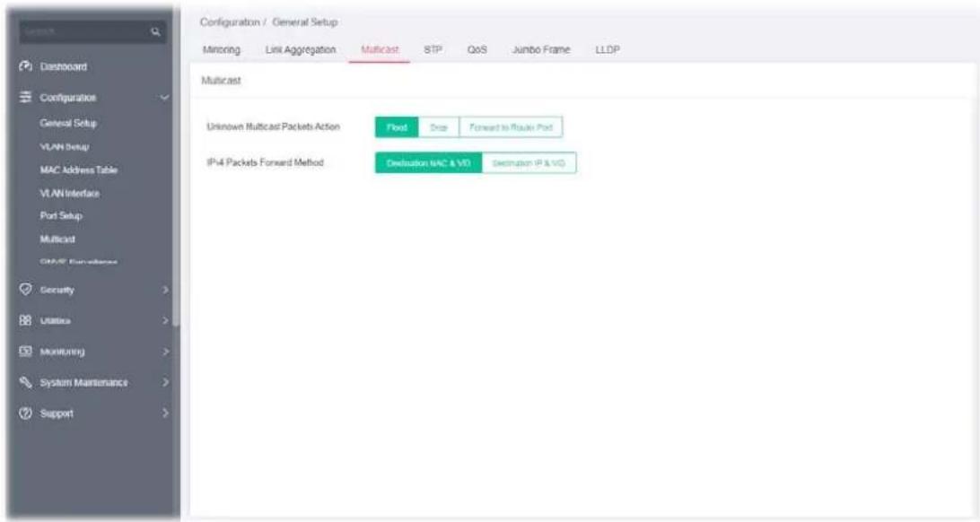Image resolution: width=980 pixels, height=522 pixels.
Task: Click the Configuration sliders icon
Action: pos(26,98)
